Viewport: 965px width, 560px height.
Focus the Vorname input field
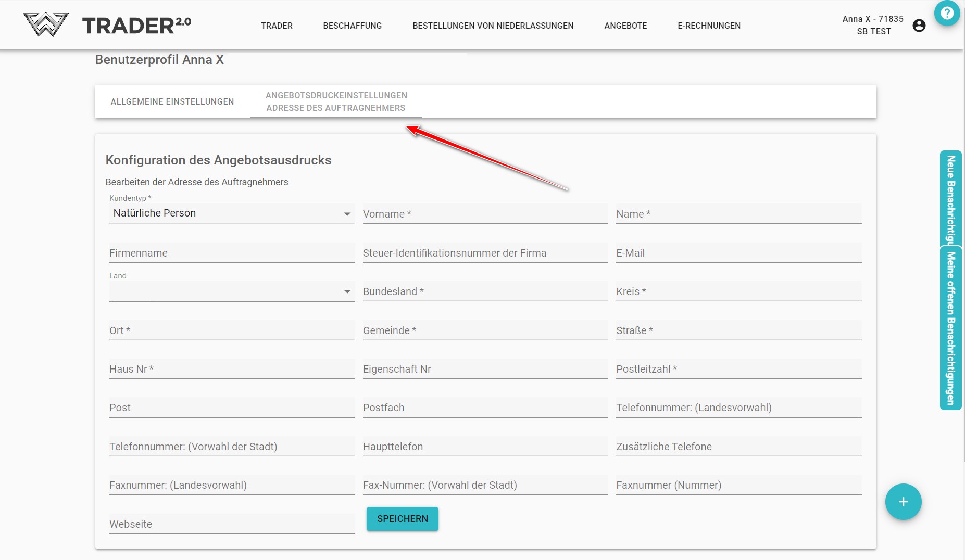coord(485,214)
